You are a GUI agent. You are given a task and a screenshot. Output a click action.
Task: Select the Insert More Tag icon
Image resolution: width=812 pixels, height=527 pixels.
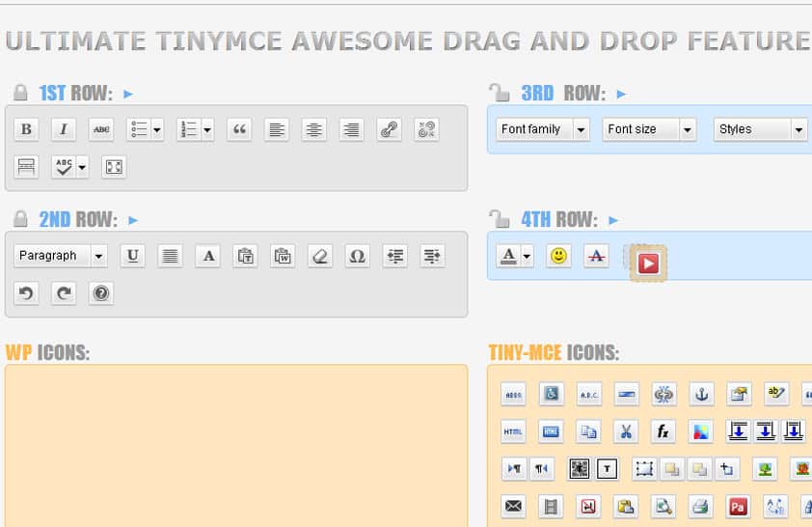26,167
